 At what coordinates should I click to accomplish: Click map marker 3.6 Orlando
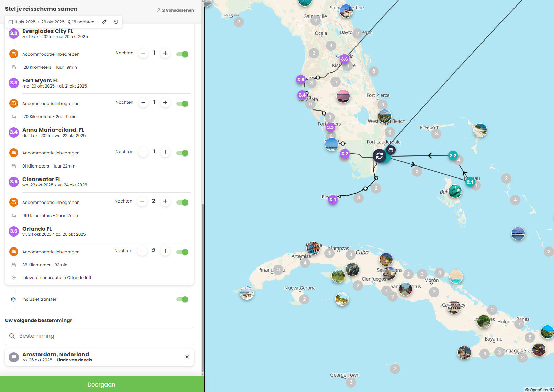coord(344,59)
